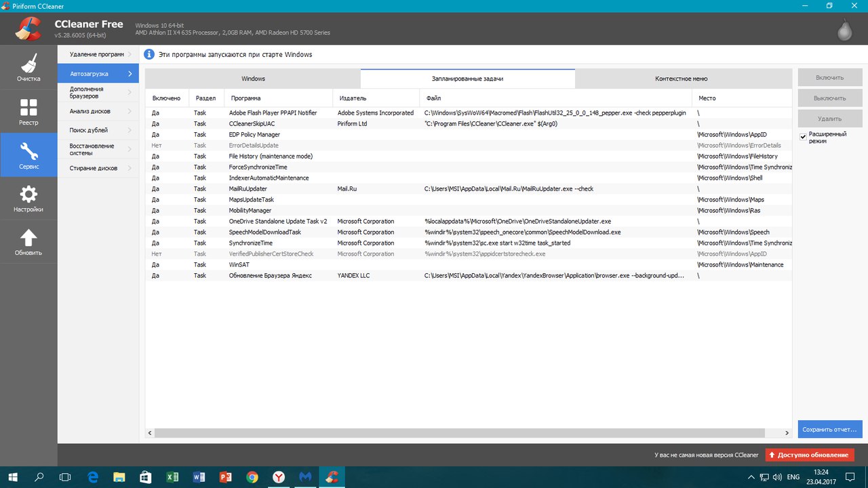Launch Yandex Browser from taskbar
The image size is (868, 488).
[279, 477]
